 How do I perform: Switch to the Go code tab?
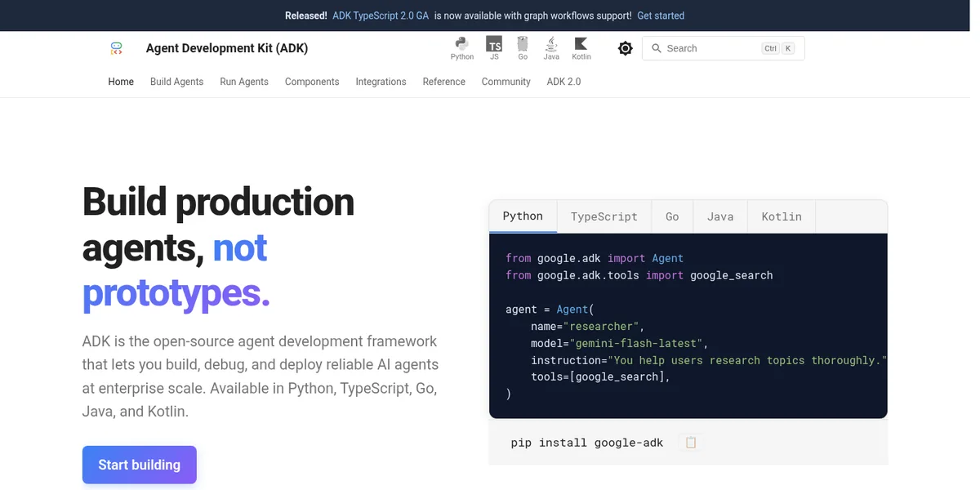672,216
